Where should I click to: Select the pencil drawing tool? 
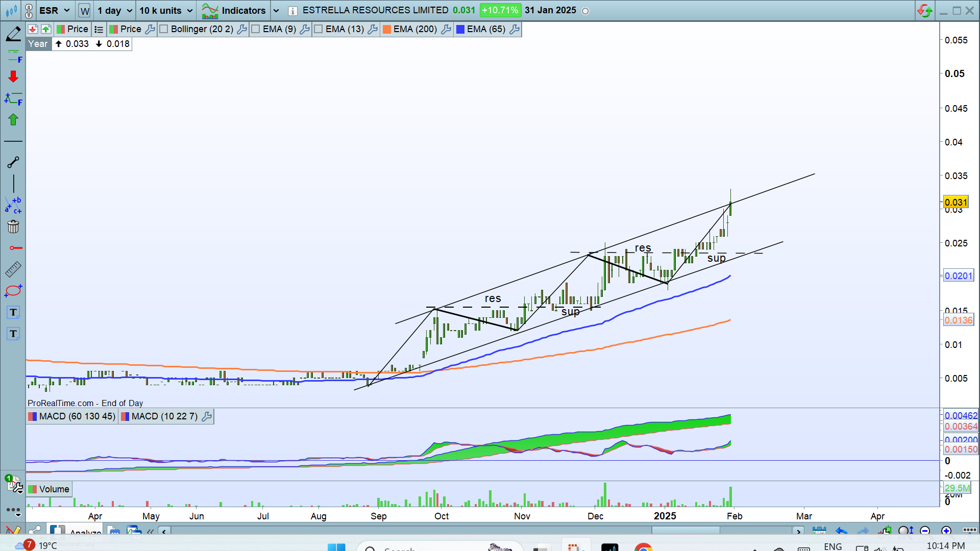click(13, 34)
